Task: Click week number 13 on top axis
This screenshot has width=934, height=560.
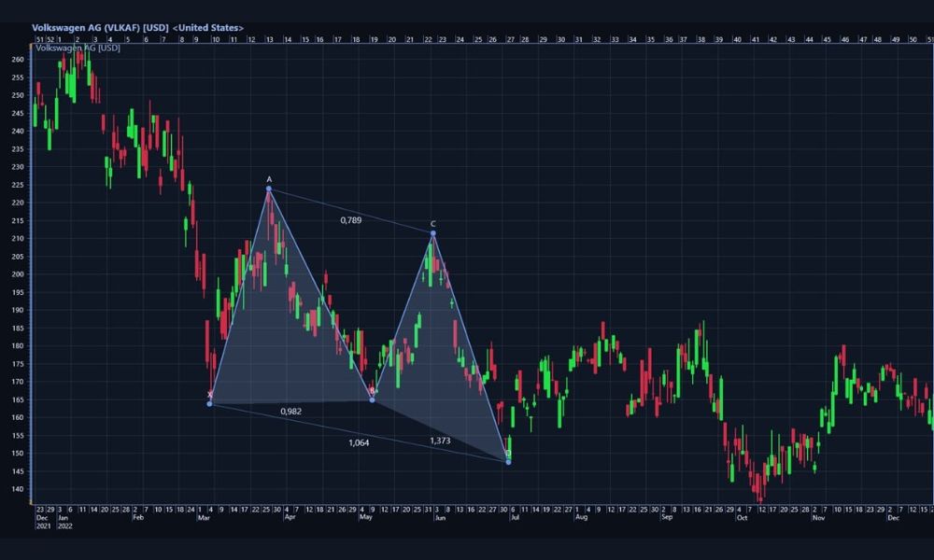Action: point(269,40)
